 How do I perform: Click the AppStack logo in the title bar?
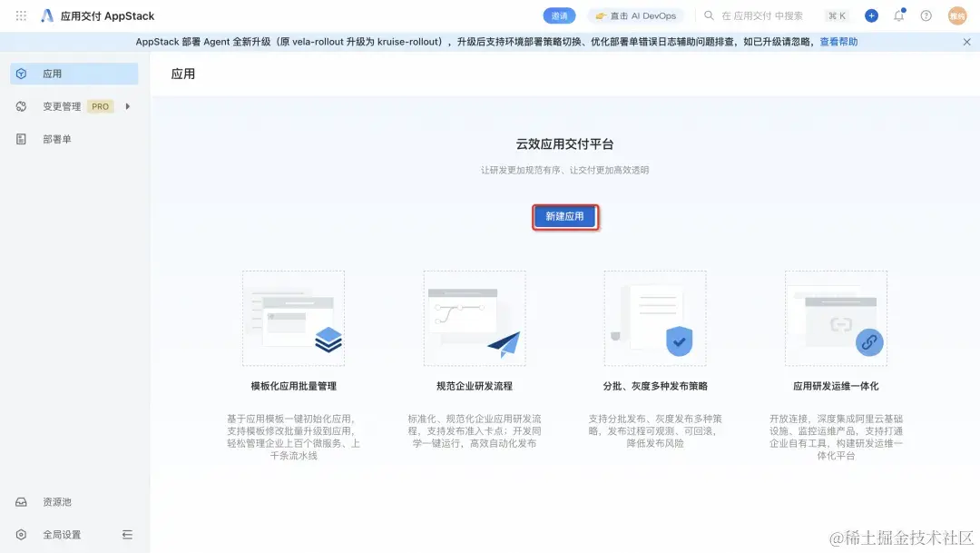[x=47, y=15]
